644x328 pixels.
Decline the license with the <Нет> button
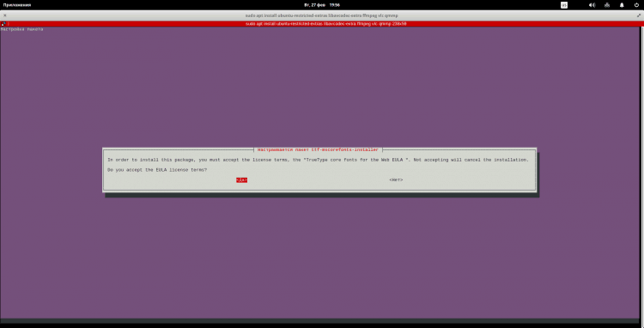click(396, 179)
